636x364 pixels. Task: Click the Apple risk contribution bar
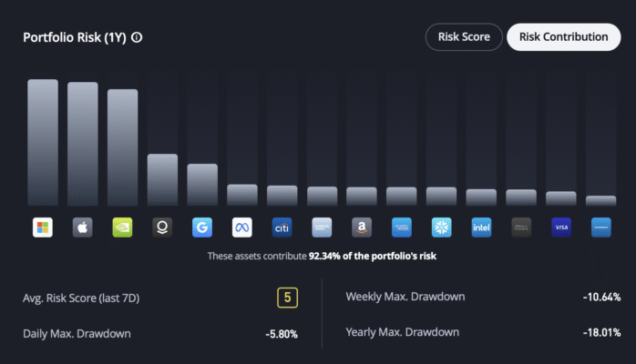pyautogui.click(x=82, y=144)
